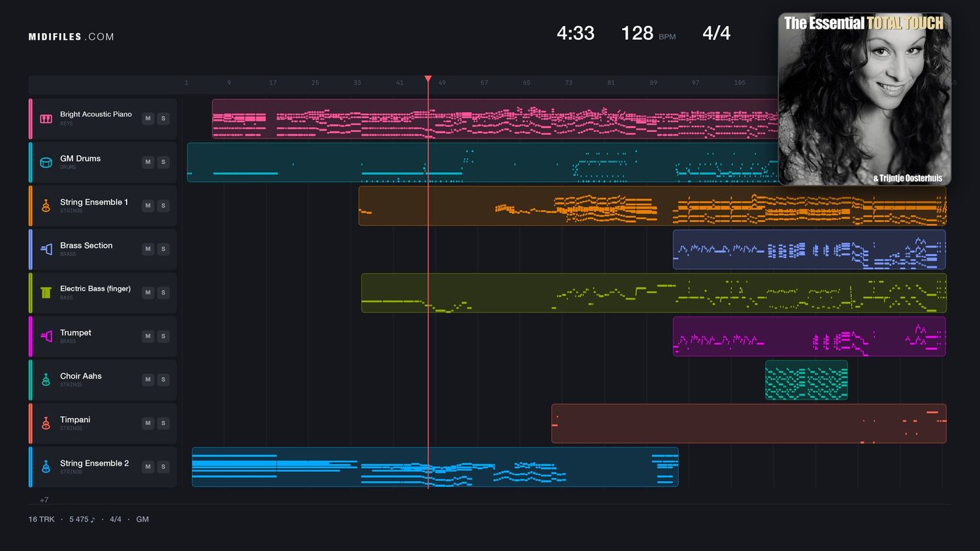
Task: Solo the Trumpet track
Action: [x=163, y=336]
